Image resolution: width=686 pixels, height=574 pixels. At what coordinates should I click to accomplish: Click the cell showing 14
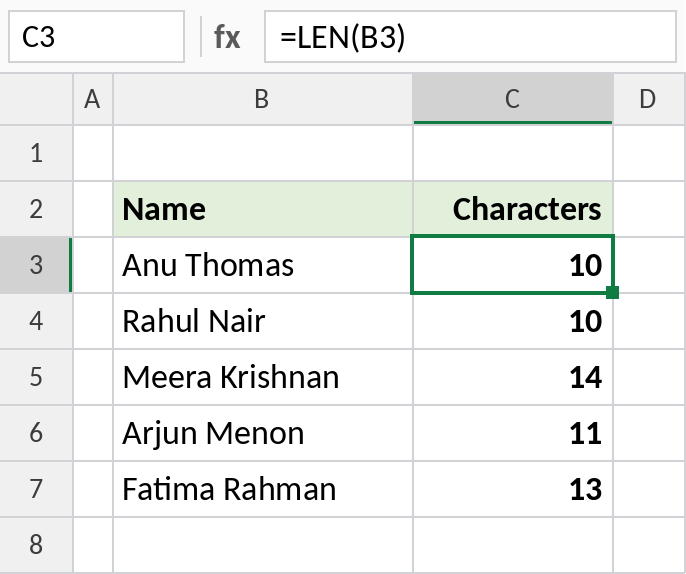(x=513, y=377)
